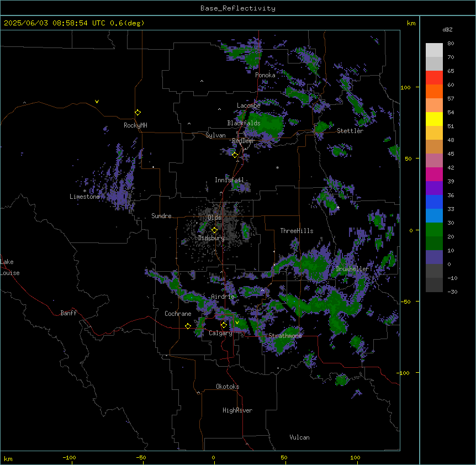This screenshot has height=465, width=476.
Task: Select the RockyMH label
Action: (x=135, y=125)
